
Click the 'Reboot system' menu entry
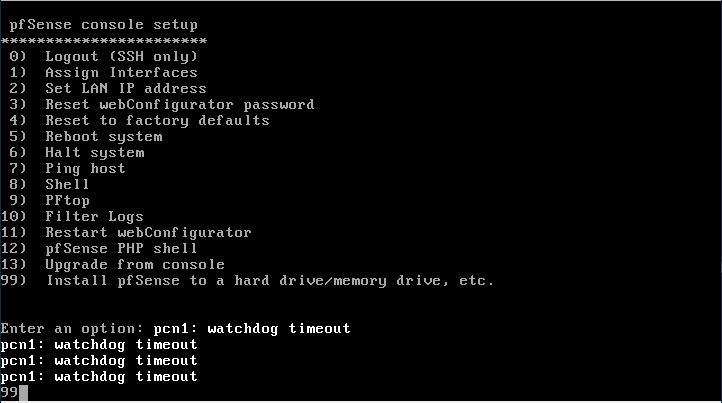pos(86,137)
